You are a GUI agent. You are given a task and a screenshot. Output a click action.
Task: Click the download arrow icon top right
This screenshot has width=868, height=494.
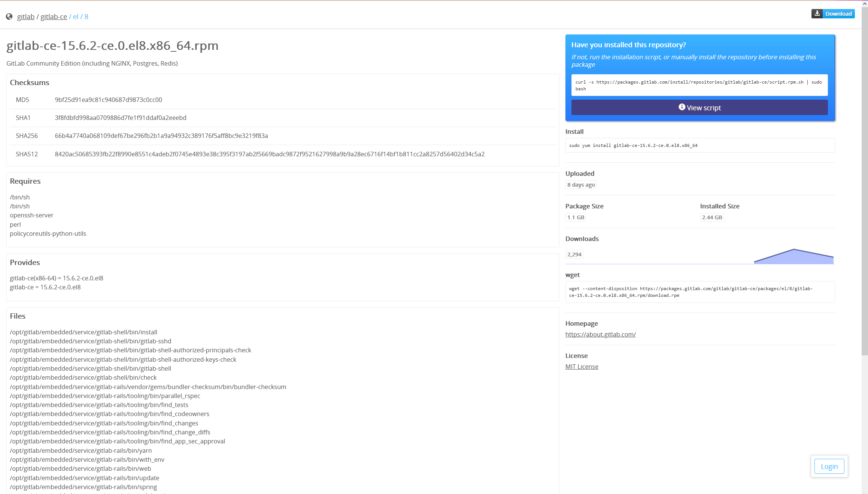point(817,13)
